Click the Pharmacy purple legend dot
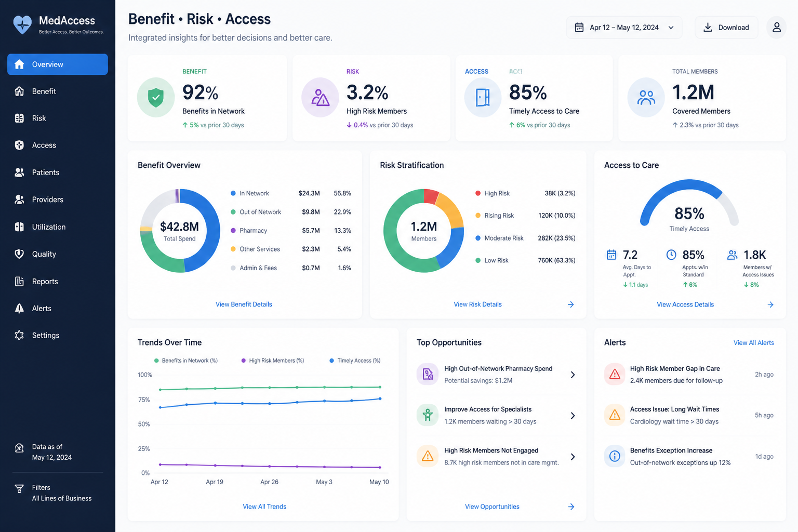This screenshot has height=532, width=798. (x=233, y=231)
